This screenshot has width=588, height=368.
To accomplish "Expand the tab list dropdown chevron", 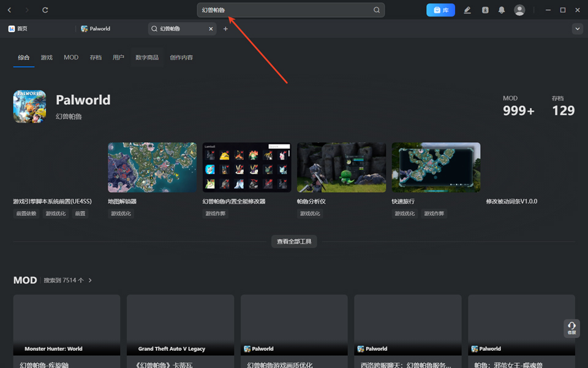I will (578, 29).
